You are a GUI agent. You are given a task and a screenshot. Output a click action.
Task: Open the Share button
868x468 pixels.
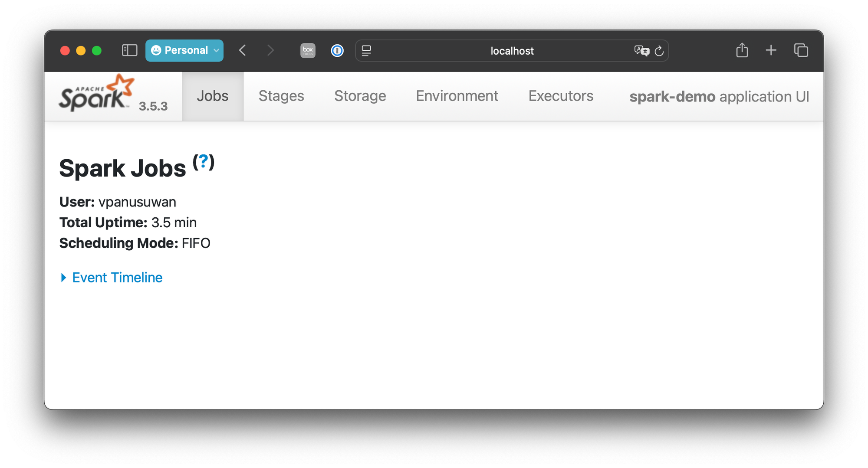tap(742, 50)
